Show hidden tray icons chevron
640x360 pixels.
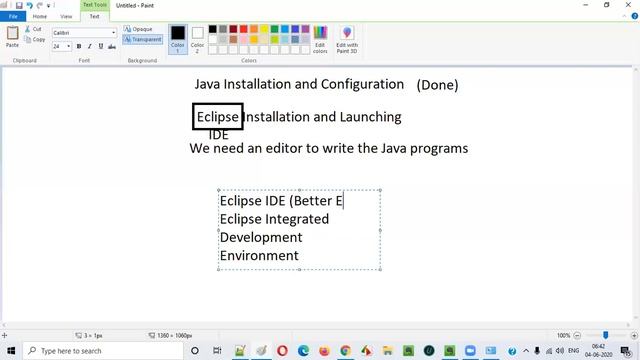coord(526,351)
